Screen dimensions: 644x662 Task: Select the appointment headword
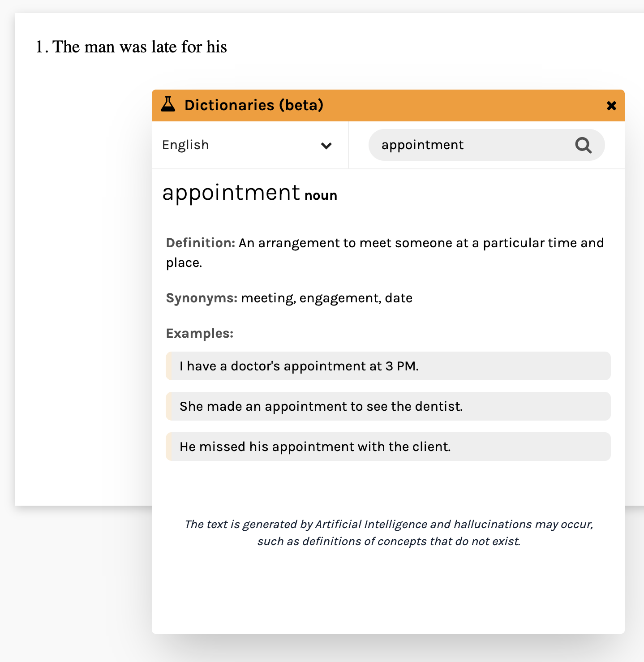coord(231,193)
